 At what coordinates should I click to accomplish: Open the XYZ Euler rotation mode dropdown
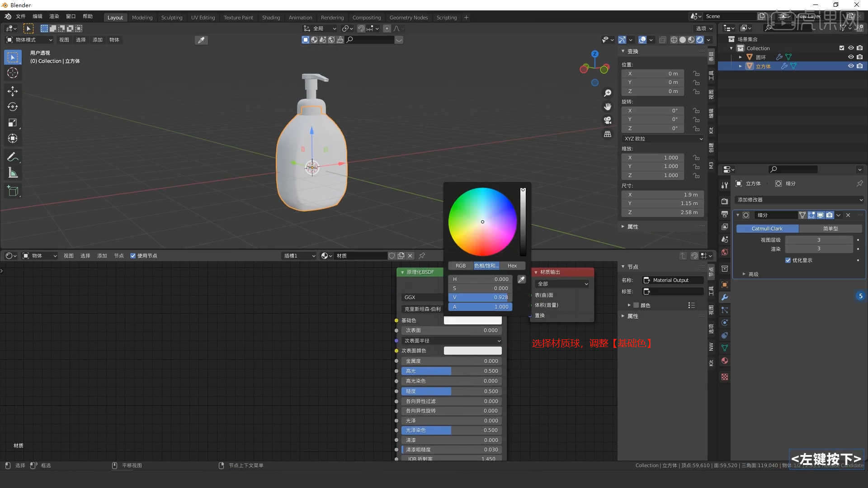(662, 139)
